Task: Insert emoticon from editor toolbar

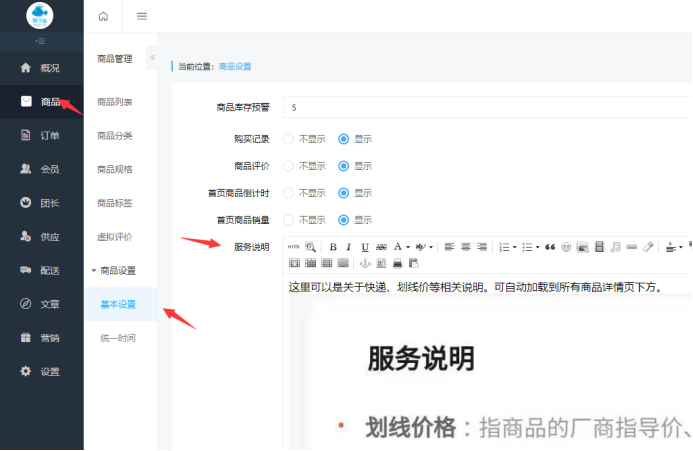Action: (566, 246)
